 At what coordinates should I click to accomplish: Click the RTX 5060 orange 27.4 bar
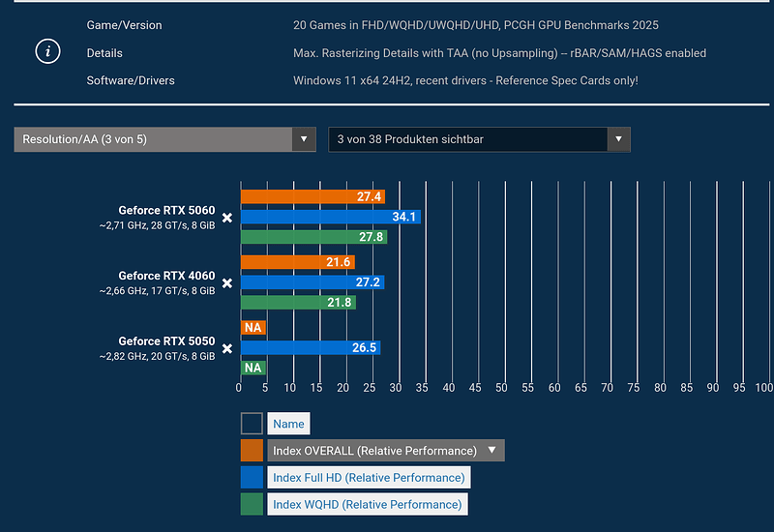click(310, 196)
